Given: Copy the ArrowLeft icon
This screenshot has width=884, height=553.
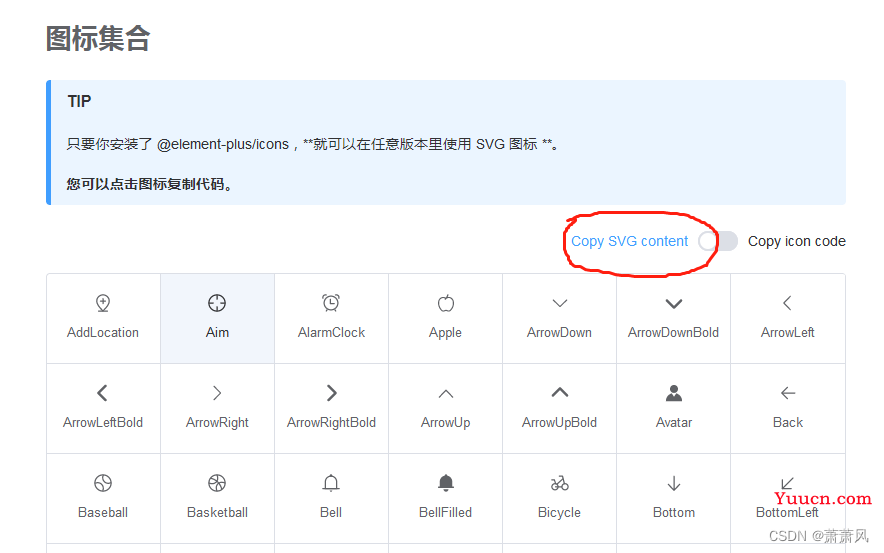Looking at the screenshot, I should coord(788,303).
